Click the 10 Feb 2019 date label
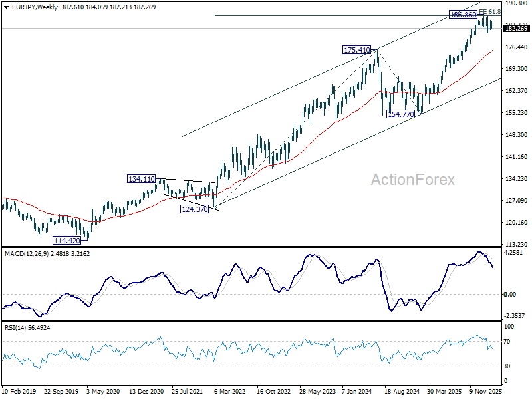This screenshot has width=532, height=399. pos(19,392)
